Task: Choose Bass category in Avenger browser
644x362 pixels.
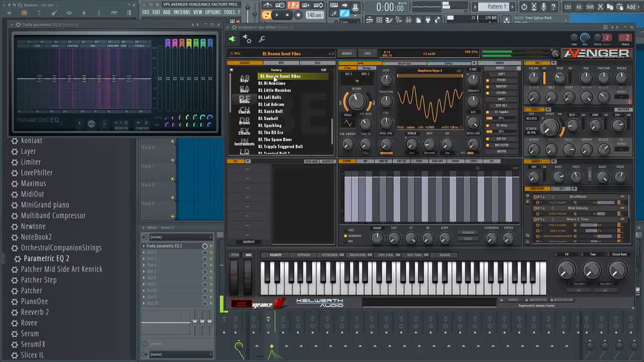Action: coord(244,90)
